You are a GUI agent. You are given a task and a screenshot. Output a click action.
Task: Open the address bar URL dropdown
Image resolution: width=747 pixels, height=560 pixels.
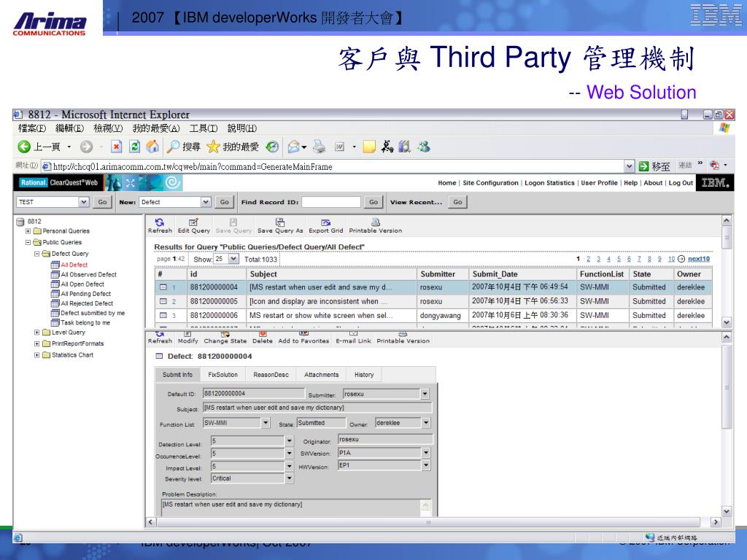(x=630, y=166)
